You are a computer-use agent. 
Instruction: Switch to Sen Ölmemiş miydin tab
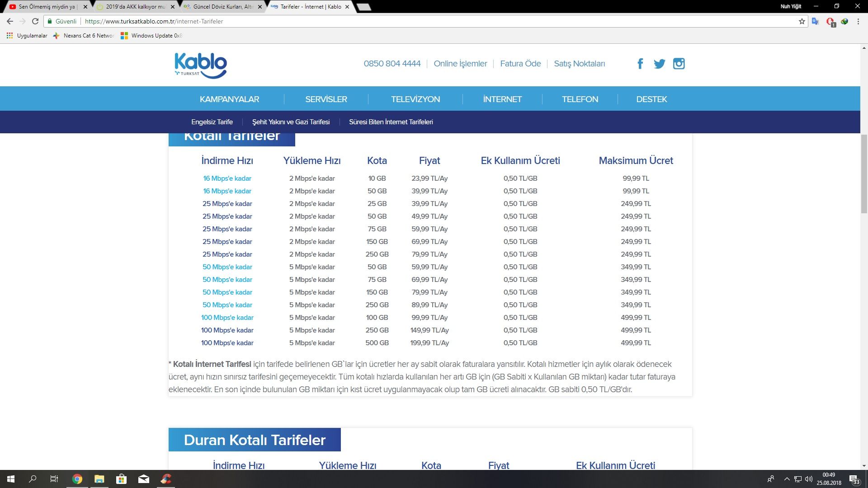[45, 7]
